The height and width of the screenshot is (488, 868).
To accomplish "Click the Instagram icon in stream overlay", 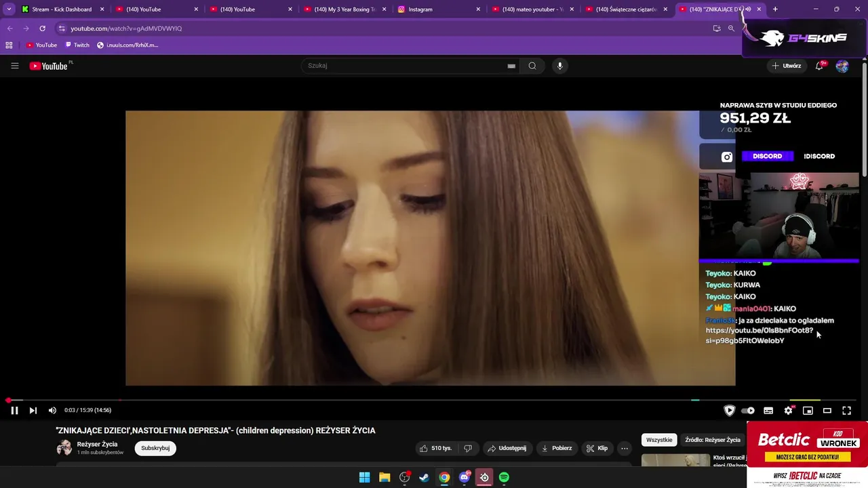I will pos(727,157).
